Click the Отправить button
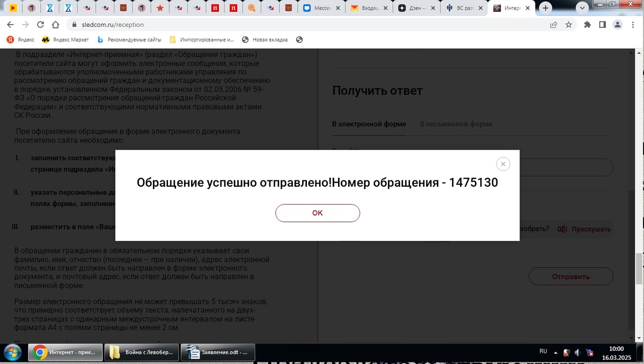 coord(570,276)
